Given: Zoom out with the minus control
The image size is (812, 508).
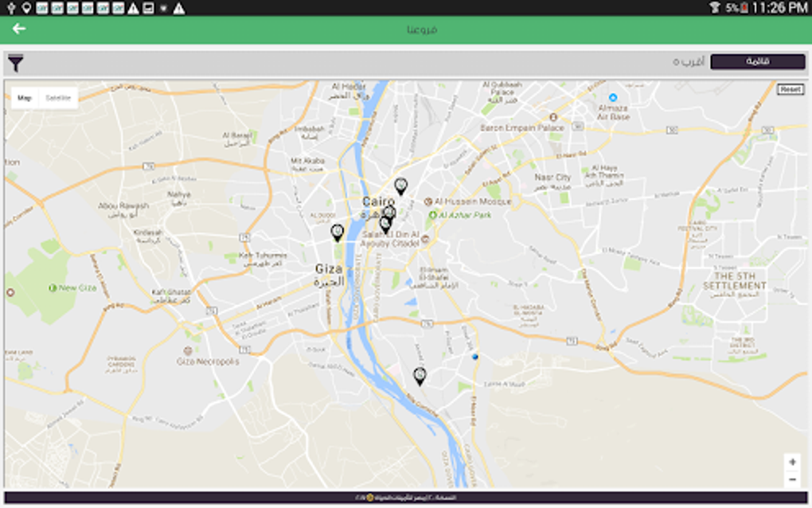Looking at the screenshot, I should [x=792, y=479].
